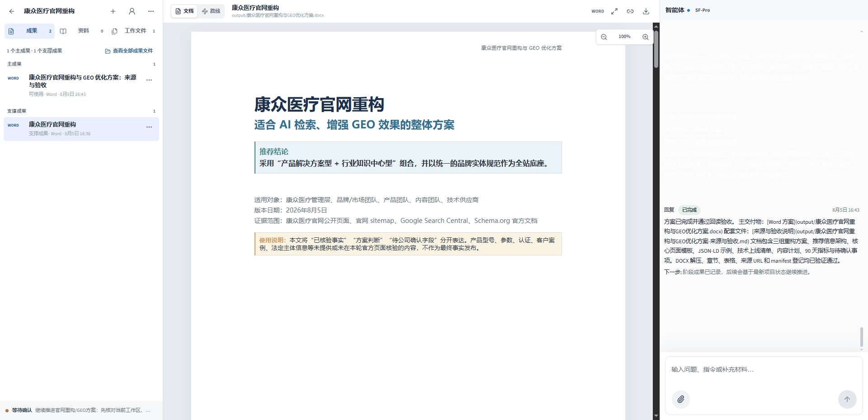This screenshot has height=420, width=868.
Task: Click the 推荐结论 heading in document
Action: coord(274,151)
